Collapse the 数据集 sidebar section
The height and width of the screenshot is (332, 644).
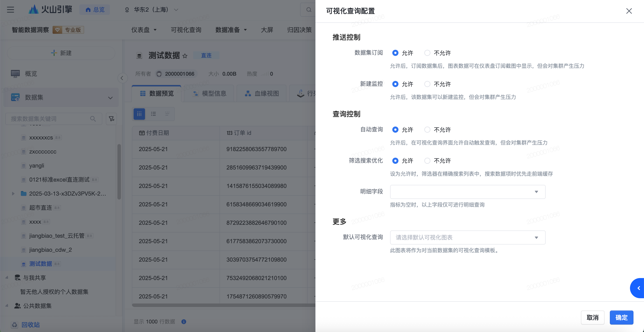click(110, 98)
